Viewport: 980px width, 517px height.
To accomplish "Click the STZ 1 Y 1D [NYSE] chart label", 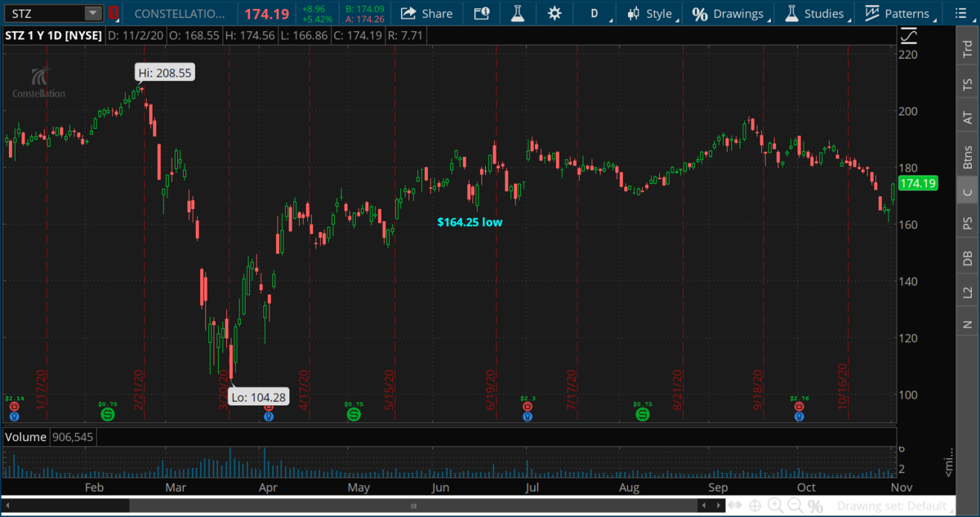I will (x=53, y=36).
